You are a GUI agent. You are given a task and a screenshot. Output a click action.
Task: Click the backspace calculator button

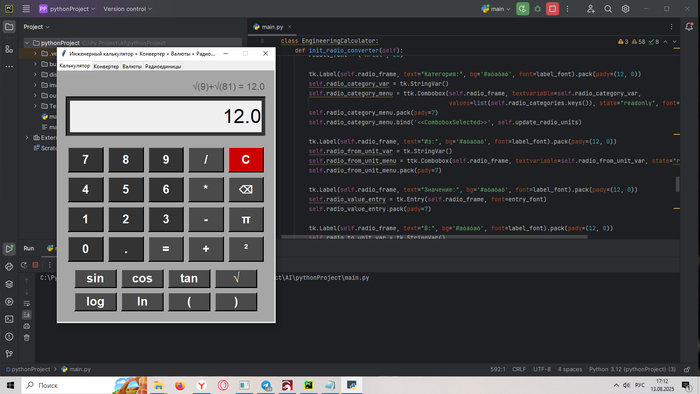pos(246,189)
